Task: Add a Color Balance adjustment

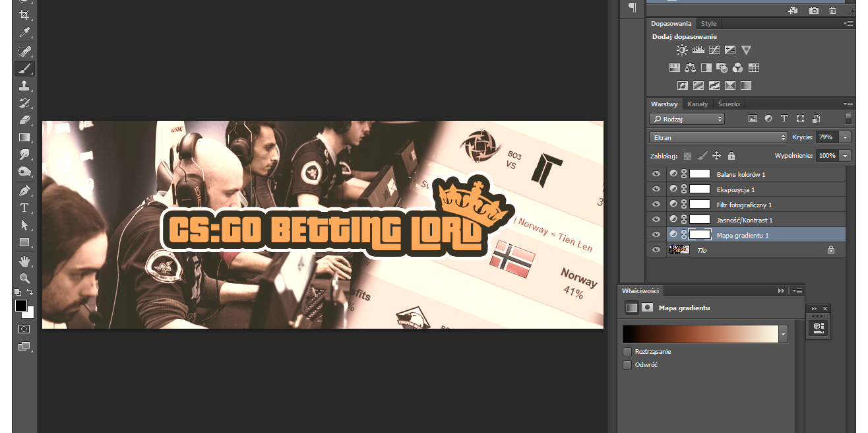Action: (691, 67)
